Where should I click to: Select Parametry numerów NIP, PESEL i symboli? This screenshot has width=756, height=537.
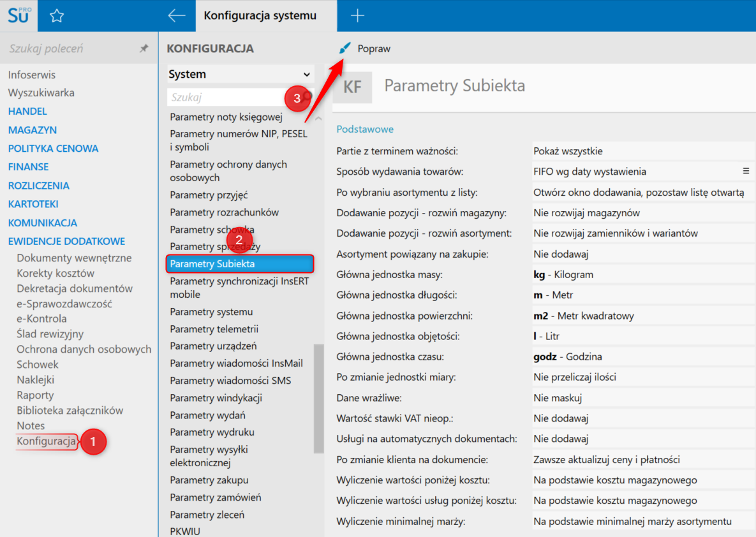click(239, 140)
